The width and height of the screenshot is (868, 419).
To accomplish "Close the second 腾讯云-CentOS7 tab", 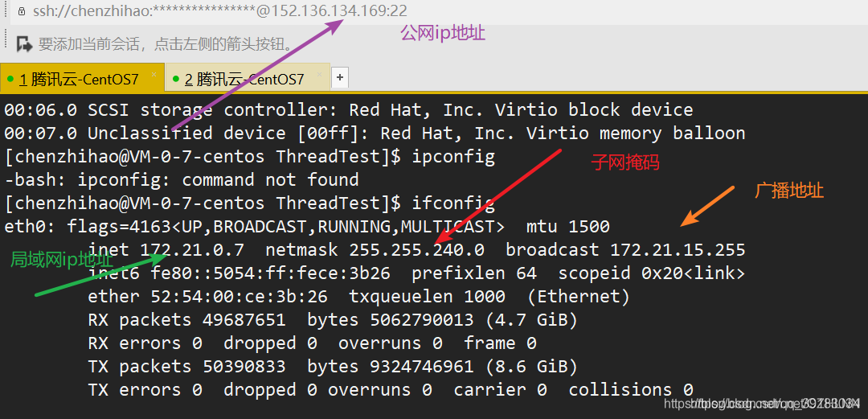I will coord(319,74).
